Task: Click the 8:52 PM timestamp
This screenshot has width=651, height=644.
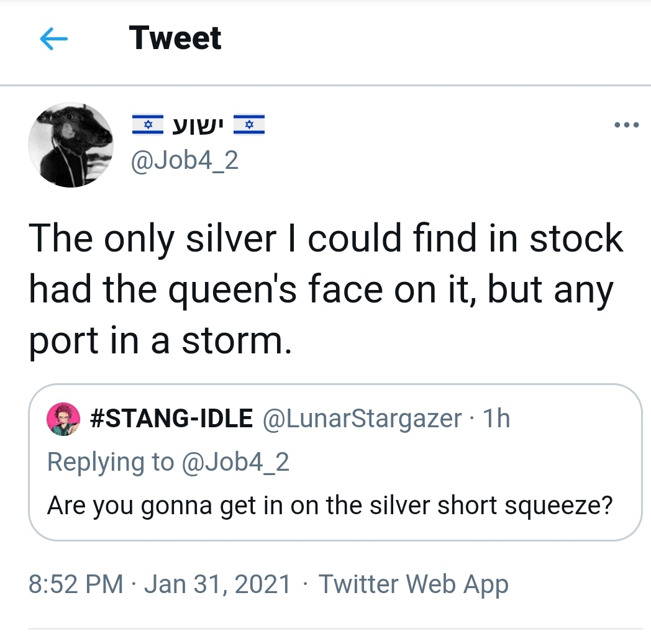Action: click(76, 584)
